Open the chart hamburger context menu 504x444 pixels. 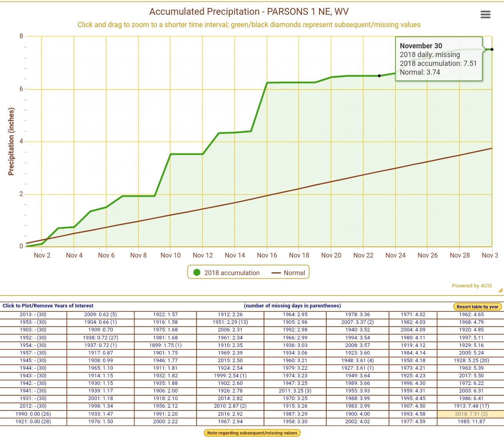point(485,15)
